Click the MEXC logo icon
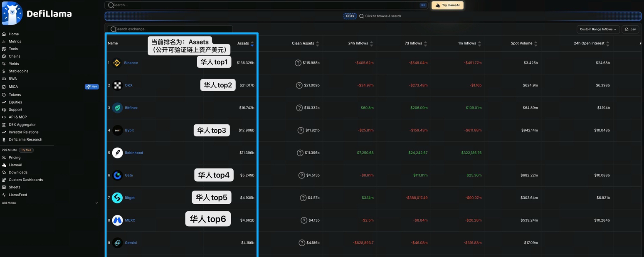Screen dimensions: 644x257 tap(118, 220)
